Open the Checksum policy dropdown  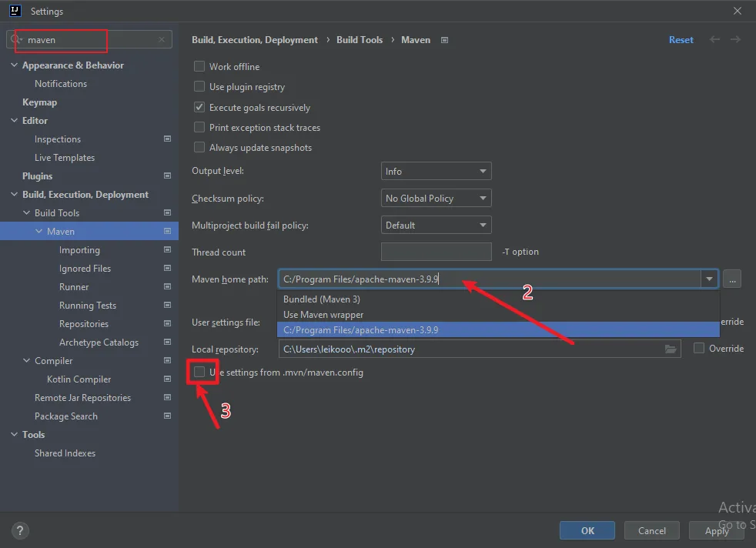click(x=436, y=199)
